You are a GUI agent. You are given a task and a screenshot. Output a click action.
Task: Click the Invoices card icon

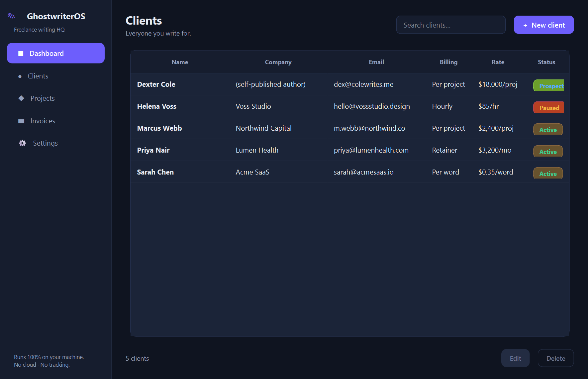click(x=21, y=121)
